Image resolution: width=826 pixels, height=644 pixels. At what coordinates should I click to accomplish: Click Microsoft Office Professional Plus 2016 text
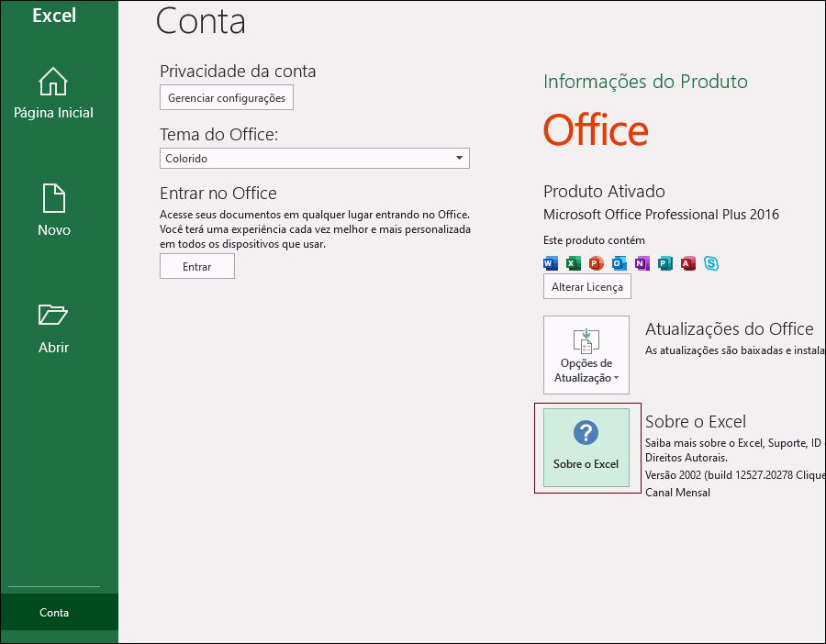pos(661,215)
